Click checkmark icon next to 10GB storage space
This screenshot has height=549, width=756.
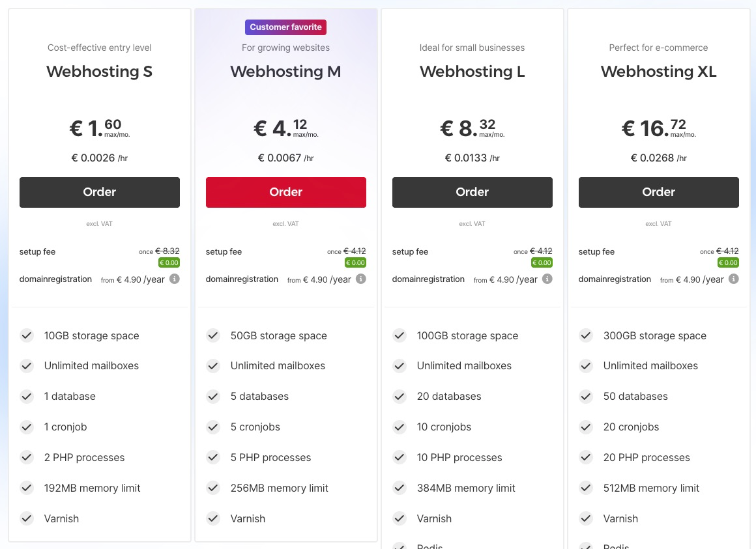coord(27,335)
